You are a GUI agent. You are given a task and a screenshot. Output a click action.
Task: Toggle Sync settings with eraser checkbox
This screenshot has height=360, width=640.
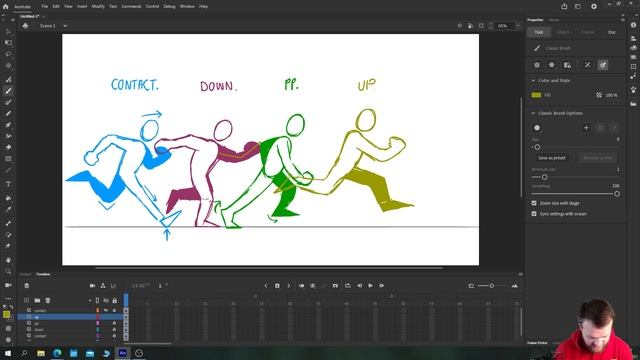(x=534, y=213)
